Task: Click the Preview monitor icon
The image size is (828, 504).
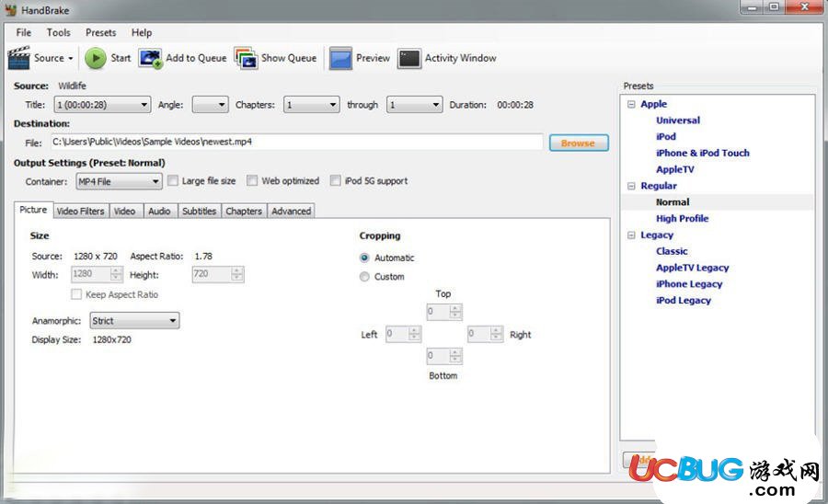Action: 340,58
